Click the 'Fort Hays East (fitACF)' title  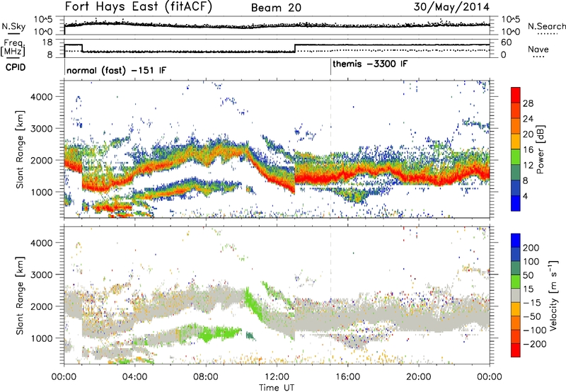pos(139,6)
